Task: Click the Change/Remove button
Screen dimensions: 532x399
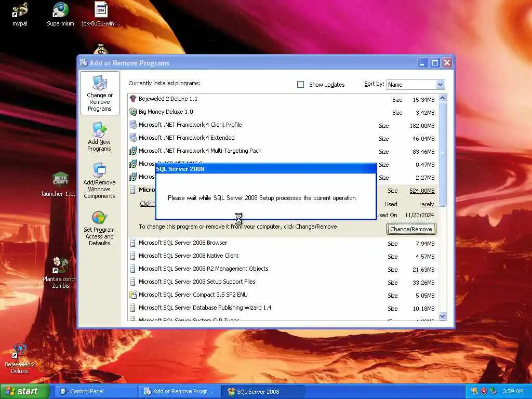Action: pos(411,229)
